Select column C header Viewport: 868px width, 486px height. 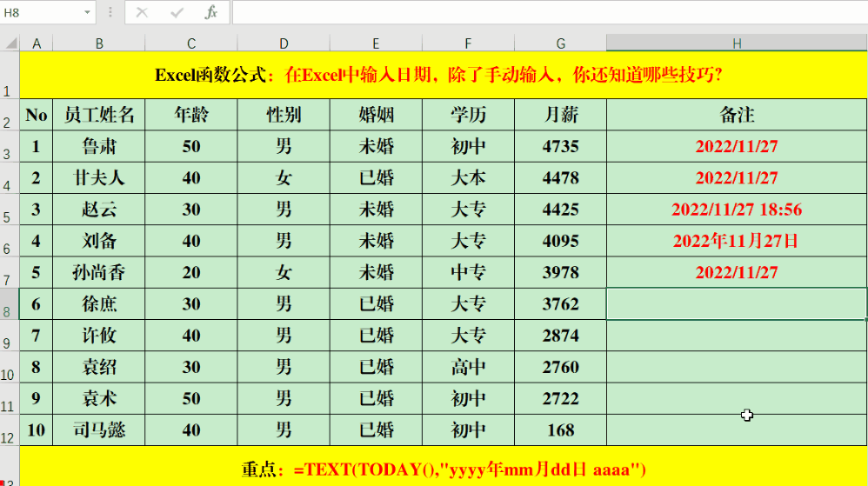click(191, 43)
